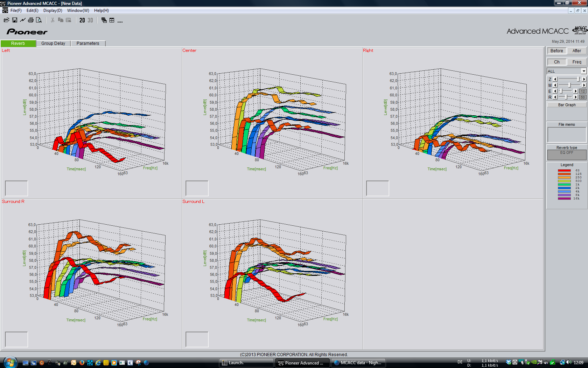588x368 pixels.
Task: Click the Print toolbar icon
Action: pyautogui.click(x=31, y=20)
